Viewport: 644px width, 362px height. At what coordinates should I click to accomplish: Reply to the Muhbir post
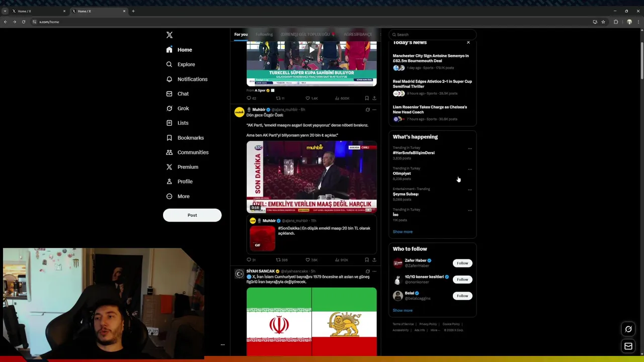(x=251, y=260)
